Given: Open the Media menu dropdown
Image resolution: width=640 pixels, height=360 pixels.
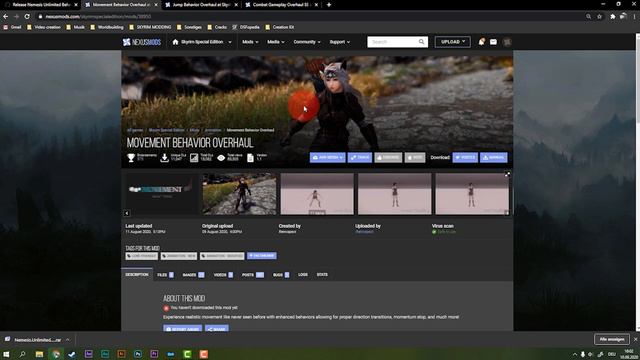Looking at the screenshot, I should (x=276, y=42).
